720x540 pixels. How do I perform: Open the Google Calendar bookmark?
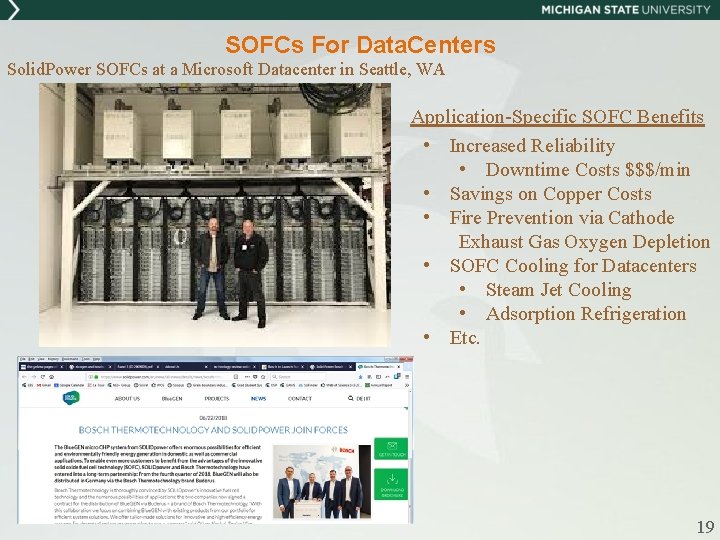coord(69,385)
